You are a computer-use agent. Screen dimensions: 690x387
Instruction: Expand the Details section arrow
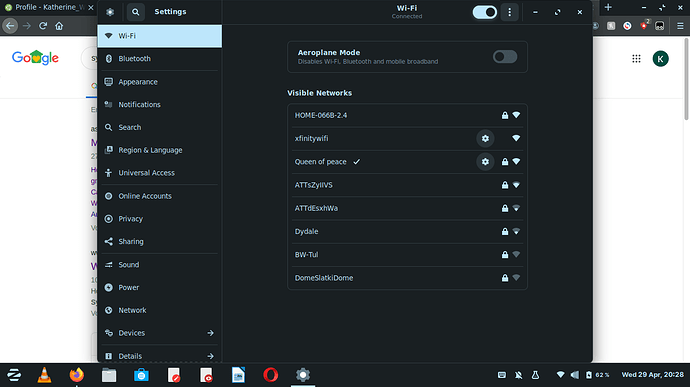(x=210, y=356)
